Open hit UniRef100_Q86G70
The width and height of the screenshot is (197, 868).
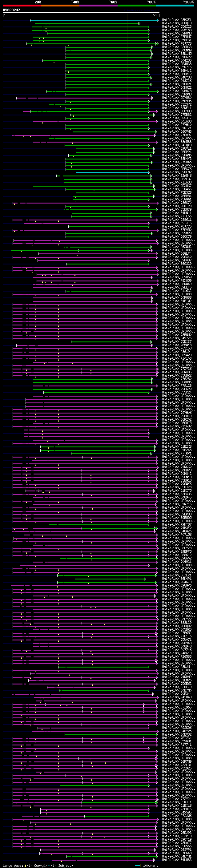pyautogui.click(x=176, y=203)
